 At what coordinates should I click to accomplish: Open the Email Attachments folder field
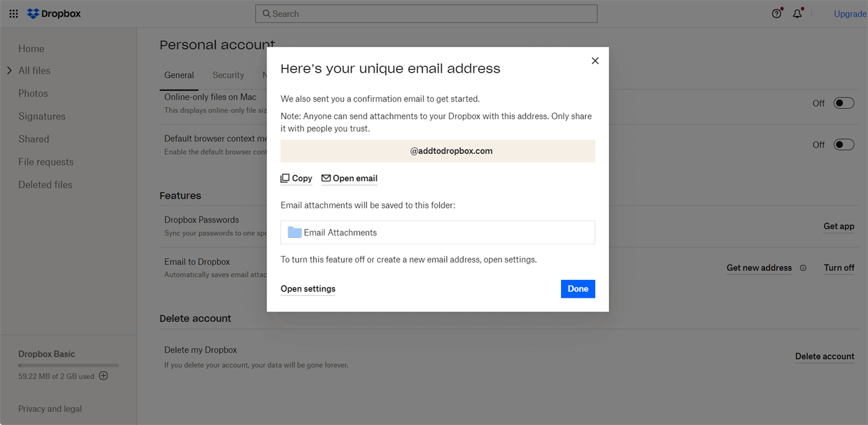click(437, 233)
